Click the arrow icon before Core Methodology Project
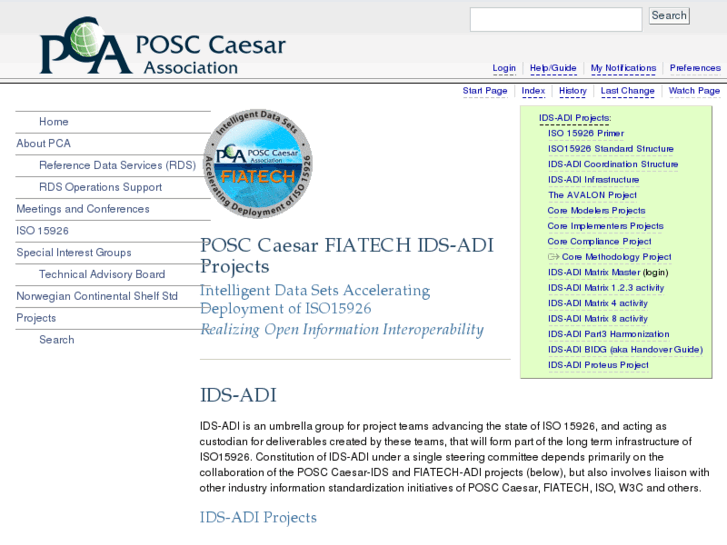 pos(554,256)
